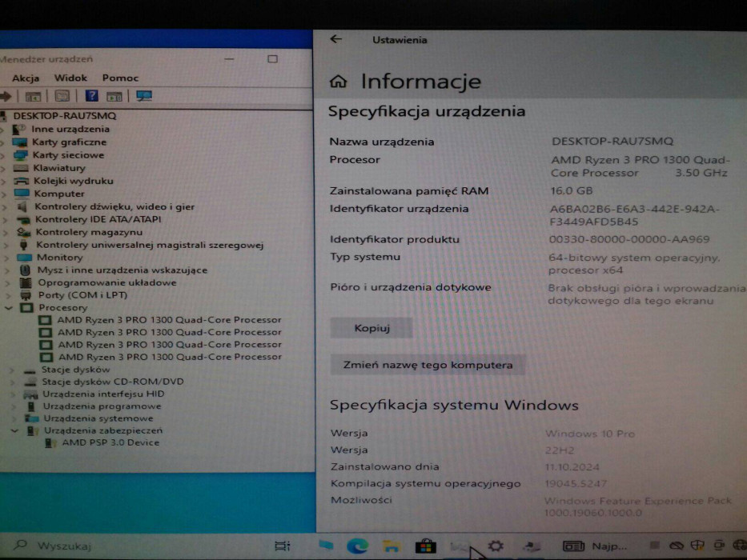The image size is (747, 560).
Task: Select the first AMD Ryzen 3 PRO 1300 entry
Action: pos(169,319)
